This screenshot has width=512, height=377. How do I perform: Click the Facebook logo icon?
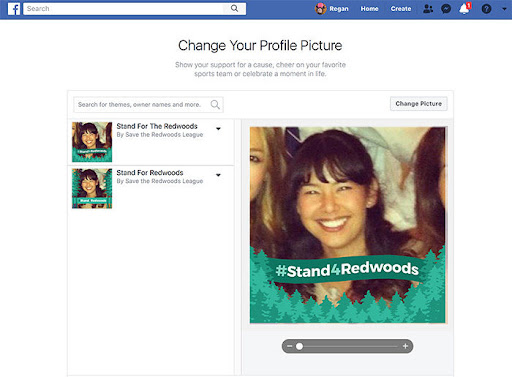click(14, 9)
